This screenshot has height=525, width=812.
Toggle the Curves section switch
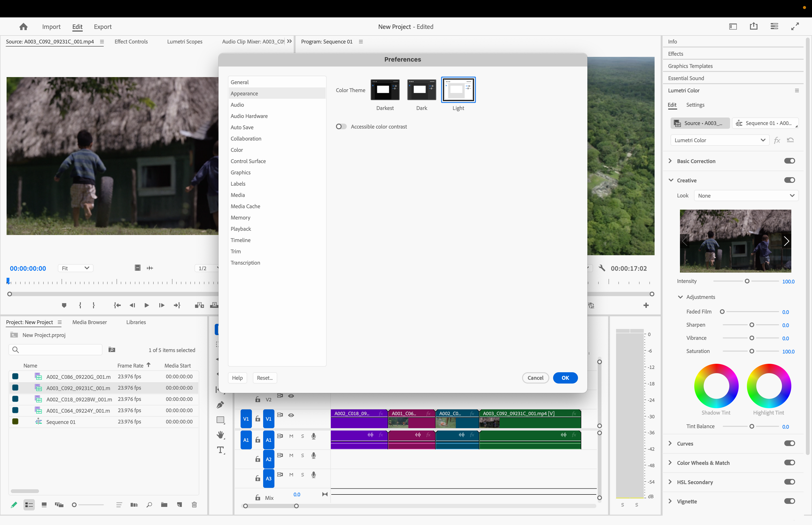789,443
